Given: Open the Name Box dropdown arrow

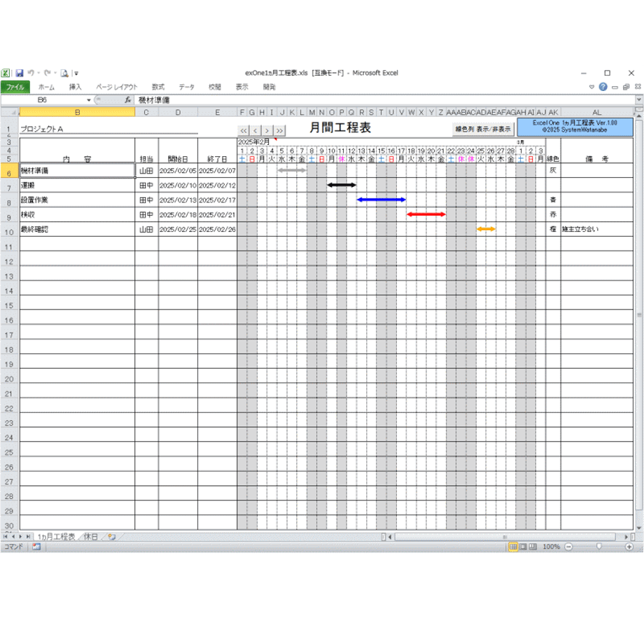Looking at the screenshot, I should tap(88, 100).
